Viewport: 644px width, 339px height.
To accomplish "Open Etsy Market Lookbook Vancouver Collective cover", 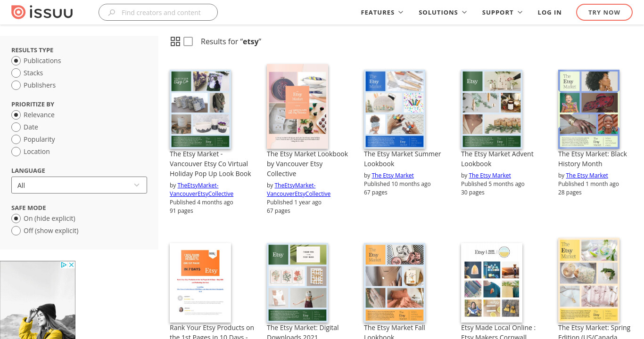I will coord(297,106).
